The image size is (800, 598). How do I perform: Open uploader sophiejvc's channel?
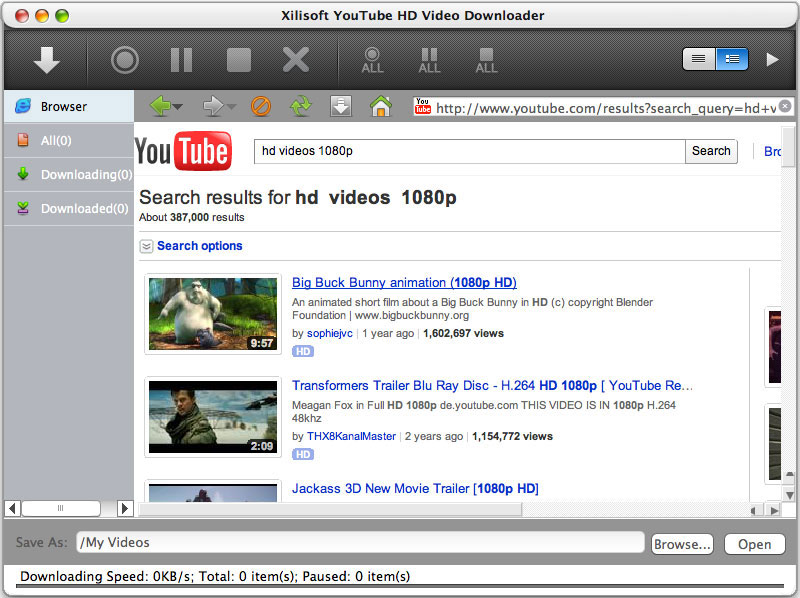coord(330,333)
